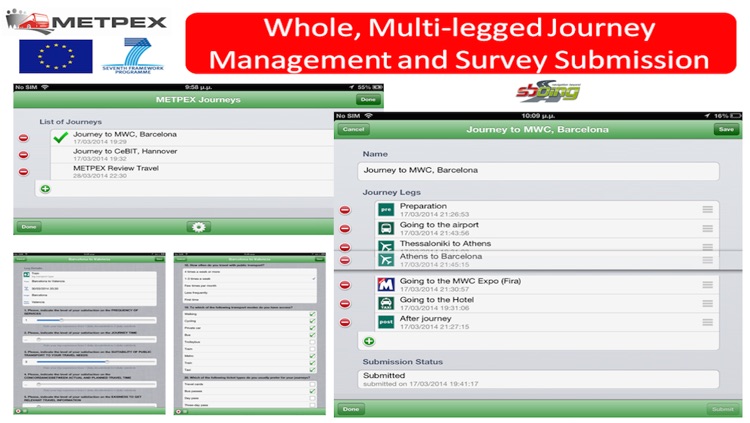The width and height of the screenshot is (750, 423).
Task: Click metro M icon of MWC Expo leg
Action: 386,285
